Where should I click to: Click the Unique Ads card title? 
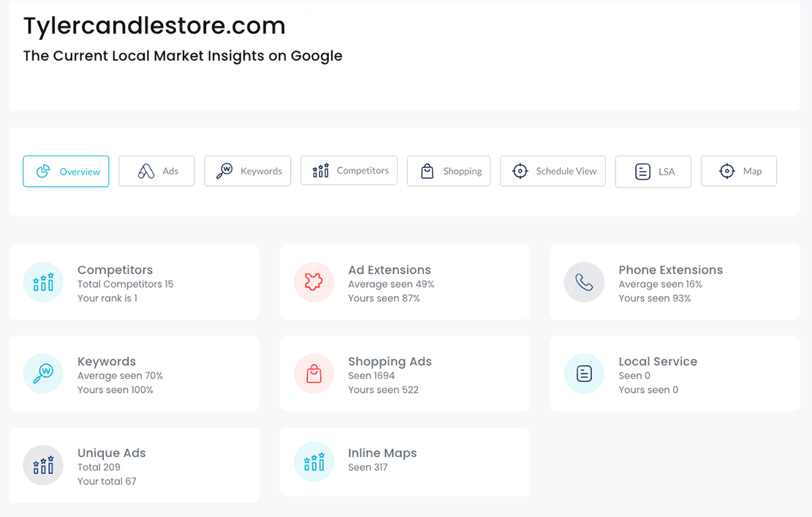point(112,453)
